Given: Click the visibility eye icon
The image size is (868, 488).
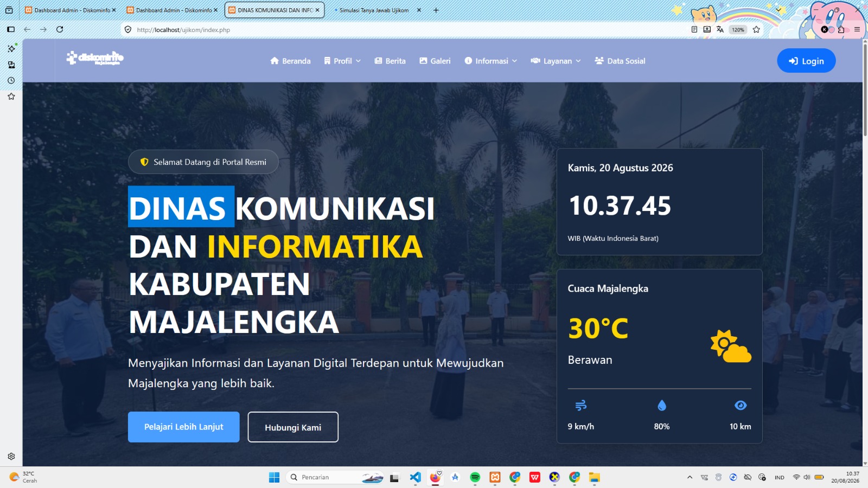Looking at the screenshot, I should (741, 405).
